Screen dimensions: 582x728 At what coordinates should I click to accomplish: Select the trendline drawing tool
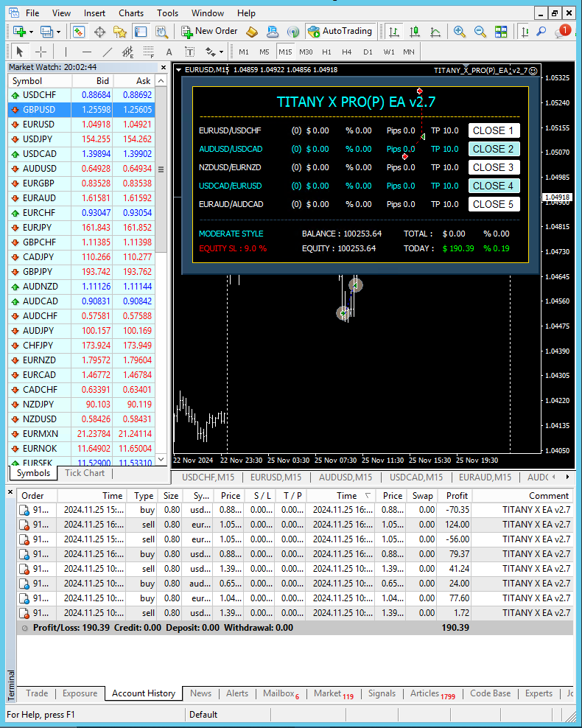coord(108,52)
